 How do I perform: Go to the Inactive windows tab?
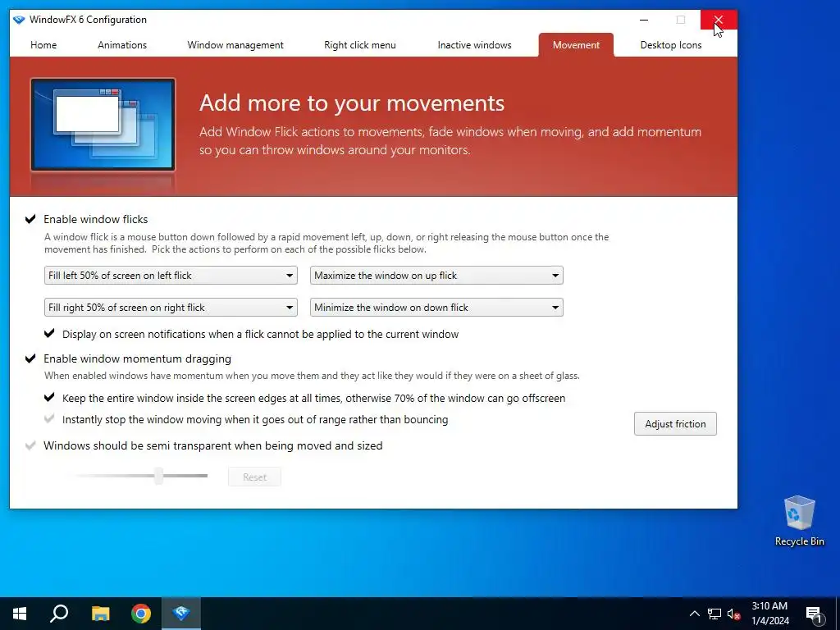pyautogui.click(x=474, y=45)
